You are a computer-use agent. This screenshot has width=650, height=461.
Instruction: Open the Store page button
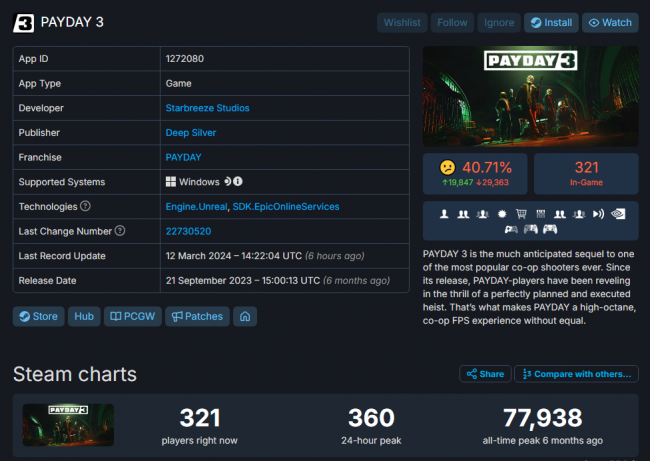coord(39,316)
